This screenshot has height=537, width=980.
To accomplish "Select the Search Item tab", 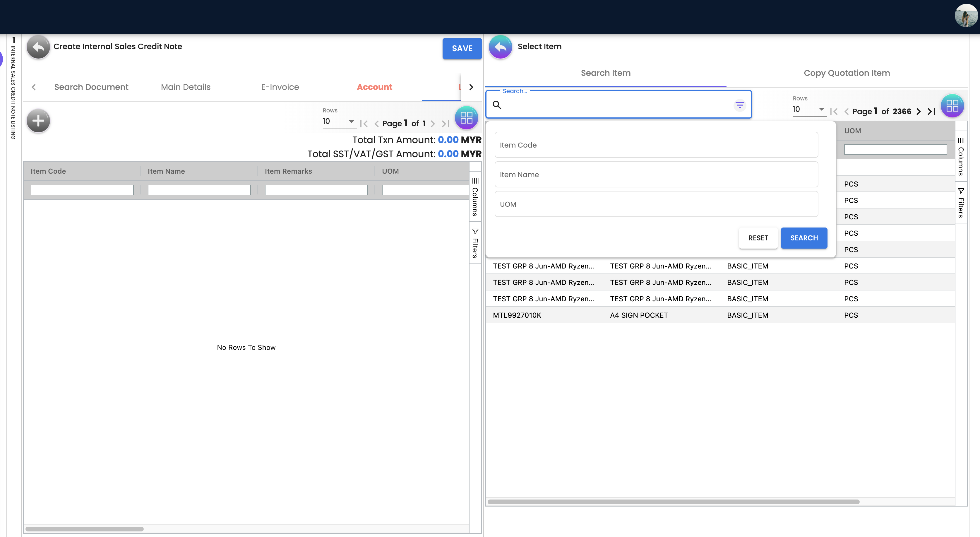I will point(606,73).
